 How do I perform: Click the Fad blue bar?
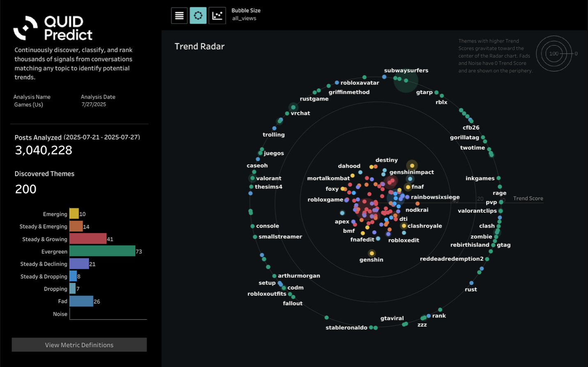pos(81,301)
